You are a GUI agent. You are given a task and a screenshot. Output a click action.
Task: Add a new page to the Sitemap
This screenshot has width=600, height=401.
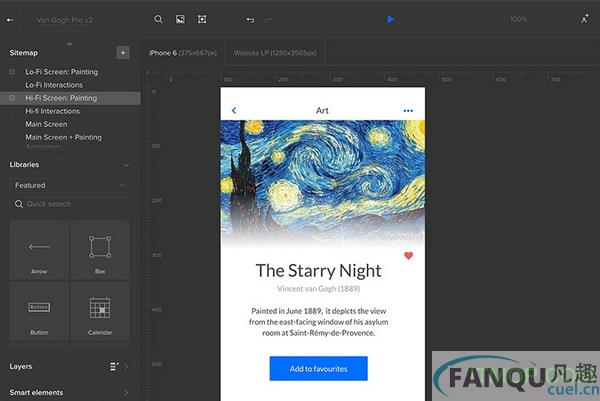tap(123, 52)
